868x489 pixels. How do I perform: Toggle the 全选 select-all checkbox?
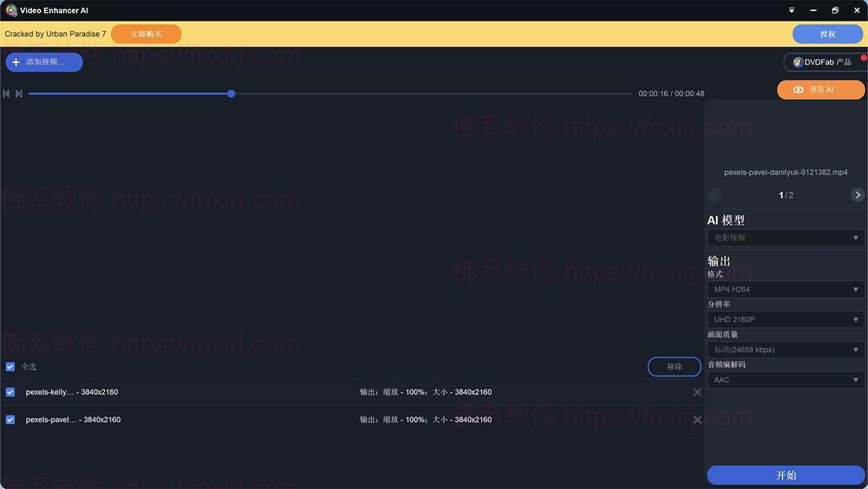click(x=10, y=367)
